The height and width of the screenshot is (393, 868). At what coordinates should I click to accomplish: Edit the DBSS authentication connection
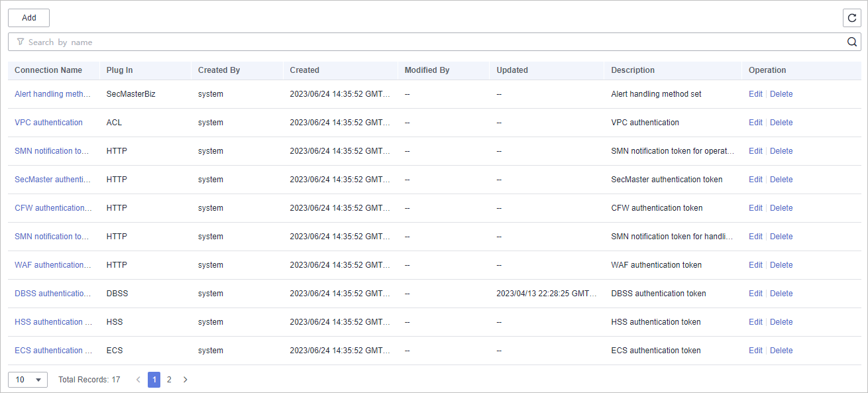coord(755,294)
